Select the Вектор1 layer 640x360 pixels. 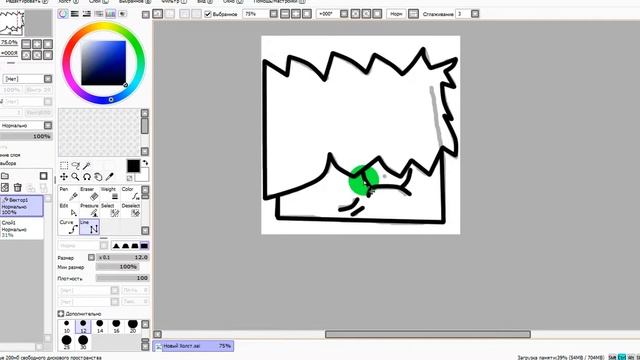(x=22, y=206)
